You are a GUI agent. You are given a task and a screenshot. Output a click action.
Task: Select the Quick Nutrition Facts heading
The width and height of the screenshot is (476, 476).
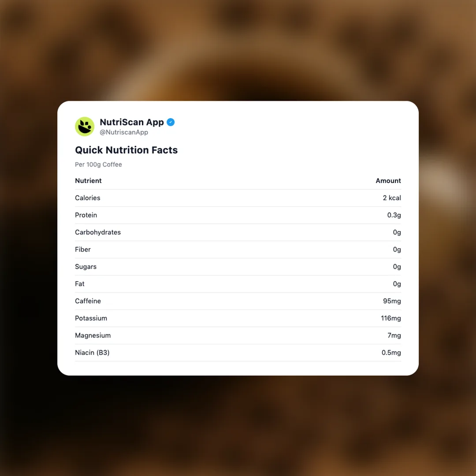pyautogui.click(x=126, y=150)
